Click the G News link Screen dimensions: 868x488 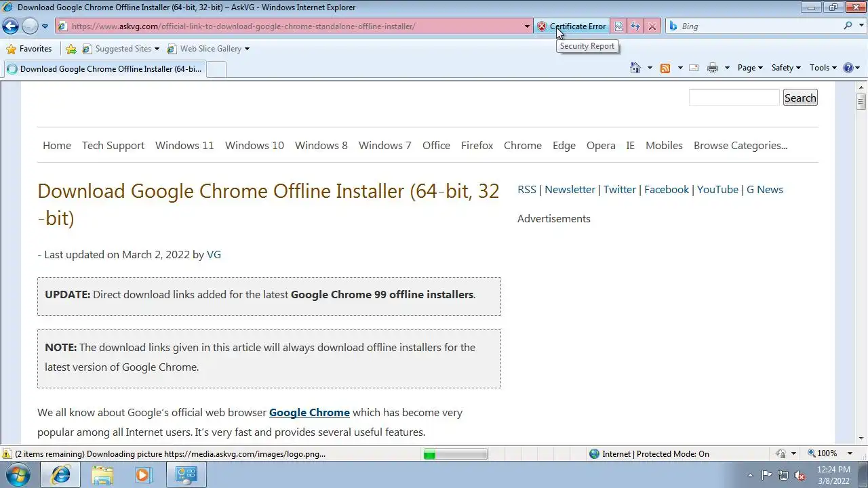point(765,189)
